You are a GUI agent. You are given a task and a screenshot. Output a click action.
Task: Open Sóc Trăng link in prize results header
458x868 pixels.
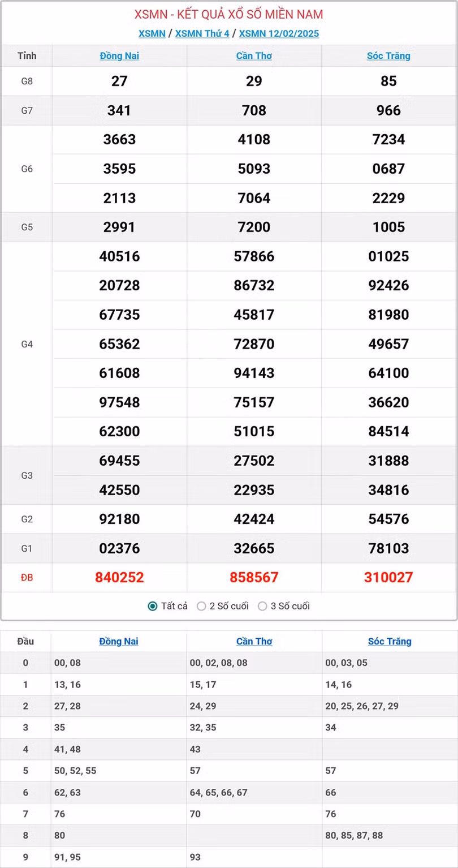pyautogui.click(x=388, y=55)
